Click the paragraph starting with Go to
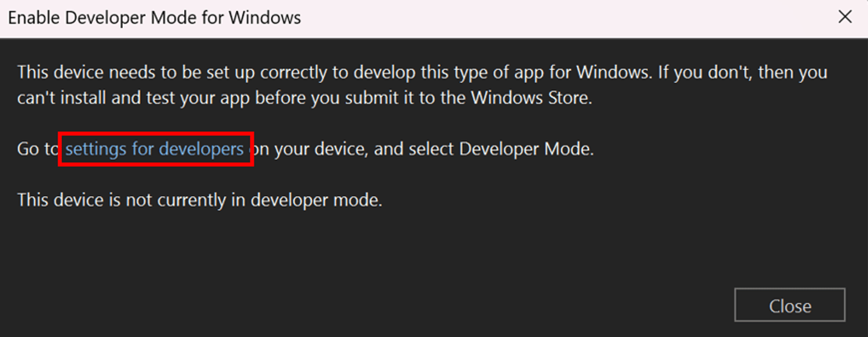The height and width of the screenshot is (337, 868). click(304, 148)
